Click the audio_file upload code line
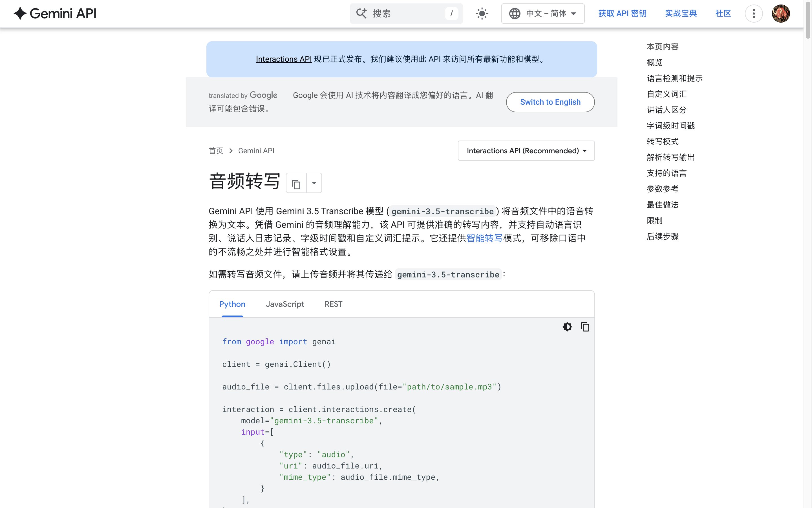812x508 pixels. (x=362, y=387)
